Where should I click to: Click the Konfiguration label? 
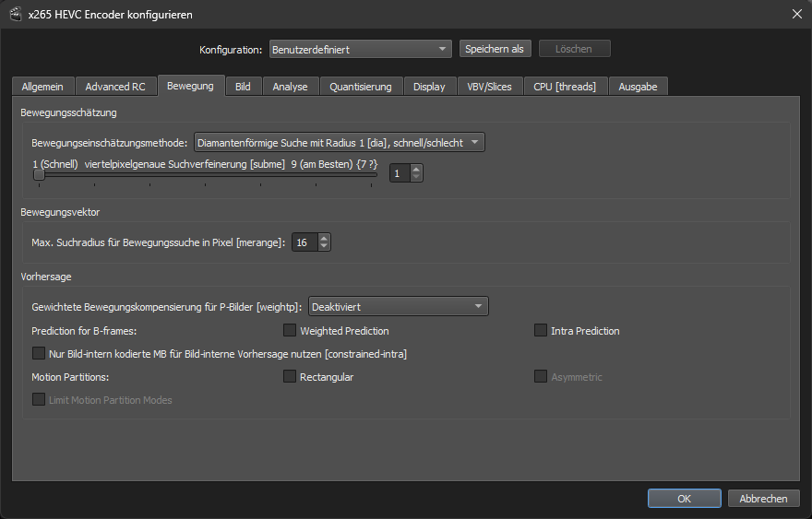click(231, 50)
